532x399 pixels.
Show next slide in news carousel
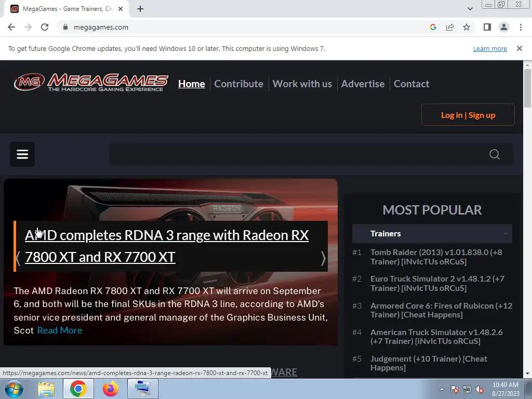point(323,259)
